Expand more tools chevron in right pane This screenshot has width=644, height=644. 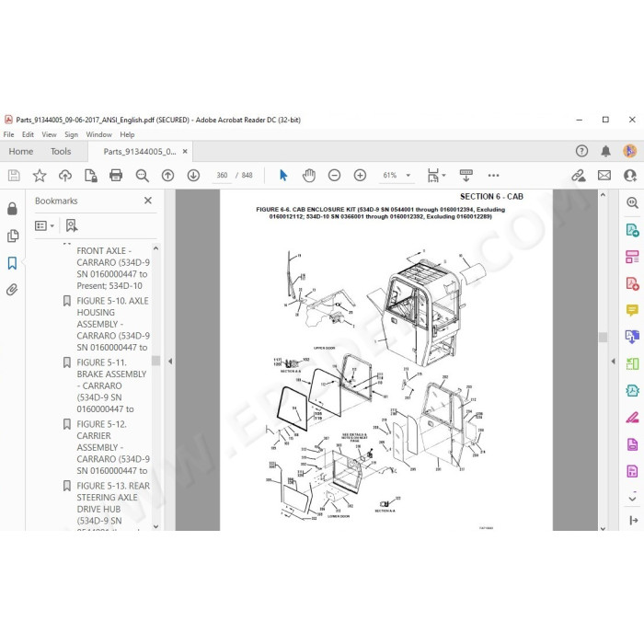[633, 499]
